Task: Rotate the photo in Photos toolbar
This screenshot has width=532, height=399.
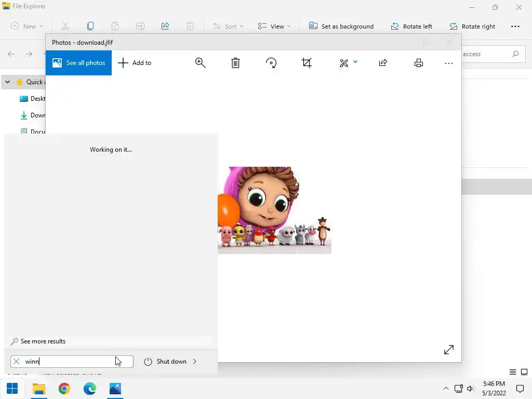Action: (x=271, y=63)
